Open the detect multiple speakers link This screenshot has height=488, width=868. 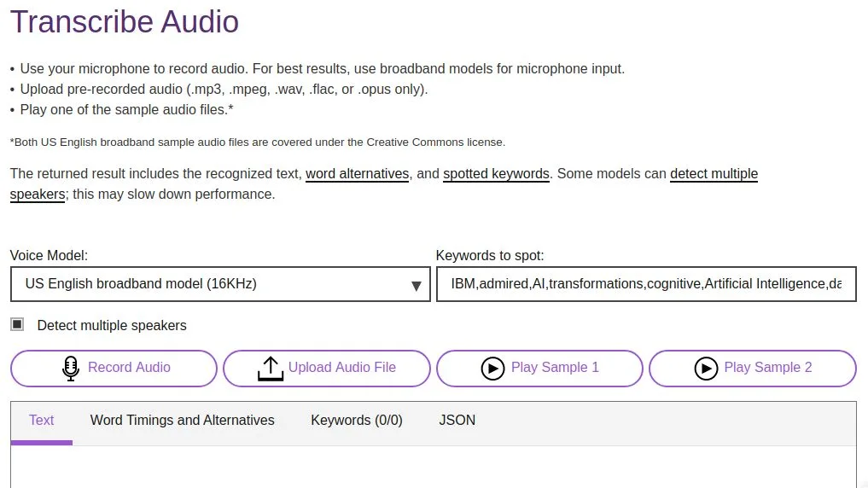(714, 174)
